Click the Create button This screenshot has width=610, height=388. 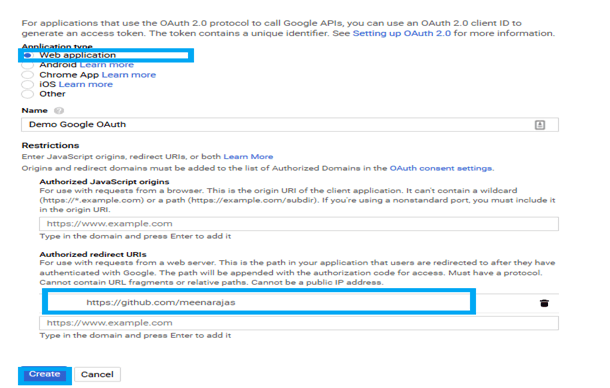(44, 374)
